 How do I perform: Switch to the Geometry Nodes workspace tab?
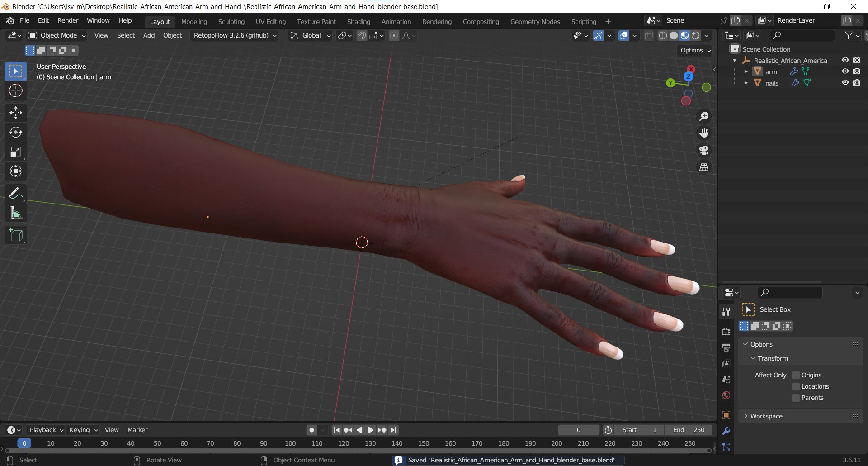click(x=535, y=21)
